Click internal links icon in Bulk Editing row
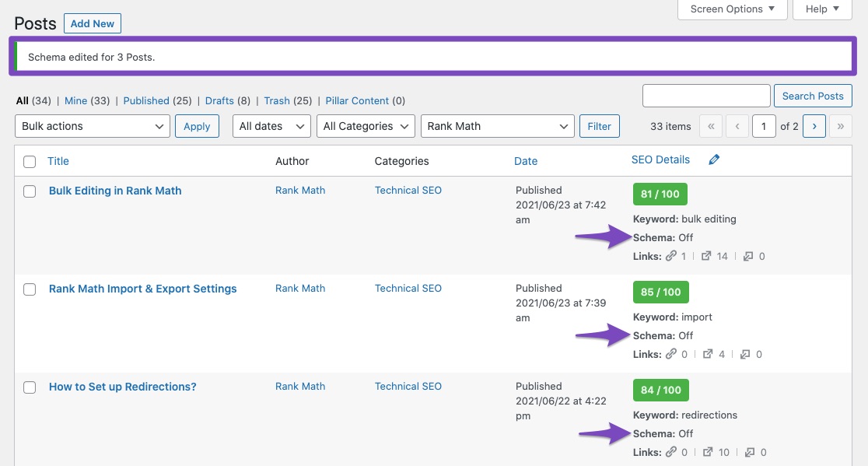868x466 pixels. (671, 256)
